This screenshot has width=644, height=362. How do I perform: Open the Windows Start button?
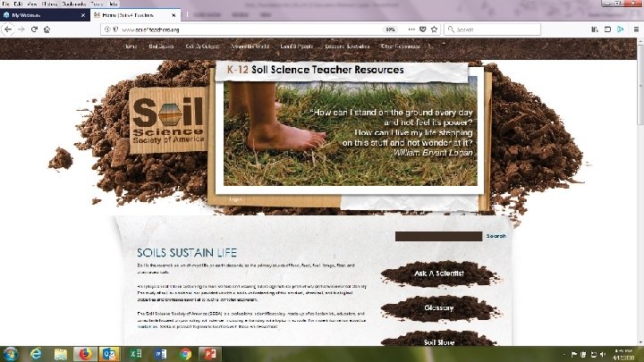pos(10,354)
